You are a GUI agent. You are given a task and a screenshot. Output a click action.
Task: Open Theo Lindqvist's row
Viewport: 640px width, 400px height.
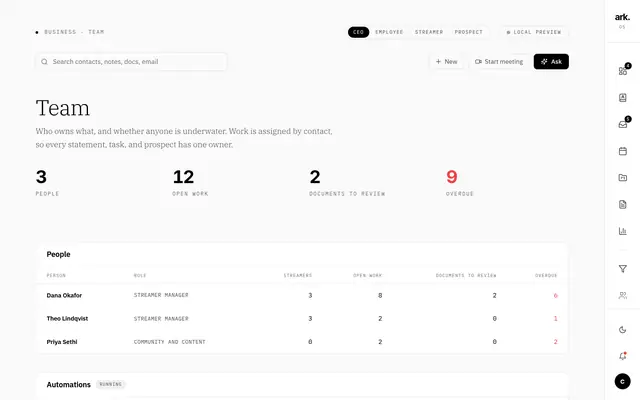coord(302,318)
